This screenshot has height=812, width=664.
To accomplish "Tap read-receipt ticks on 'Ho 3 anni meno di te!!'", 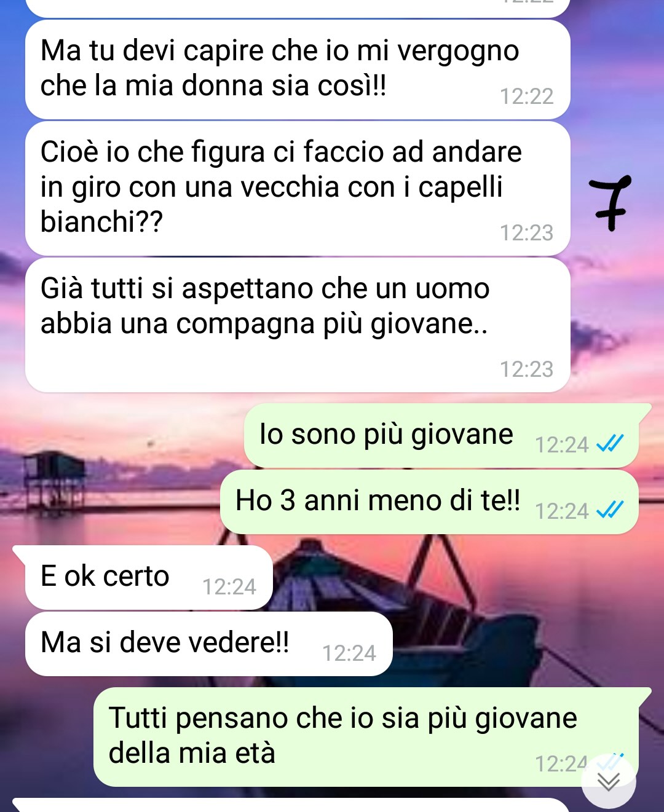I will tap(611, 510).
